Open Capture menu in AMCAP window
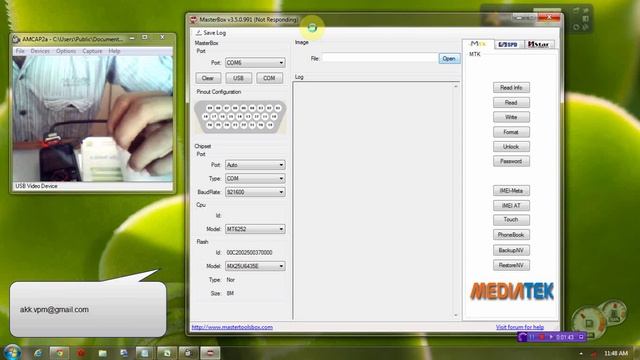The image size is (640, 360). pos(92,51)
